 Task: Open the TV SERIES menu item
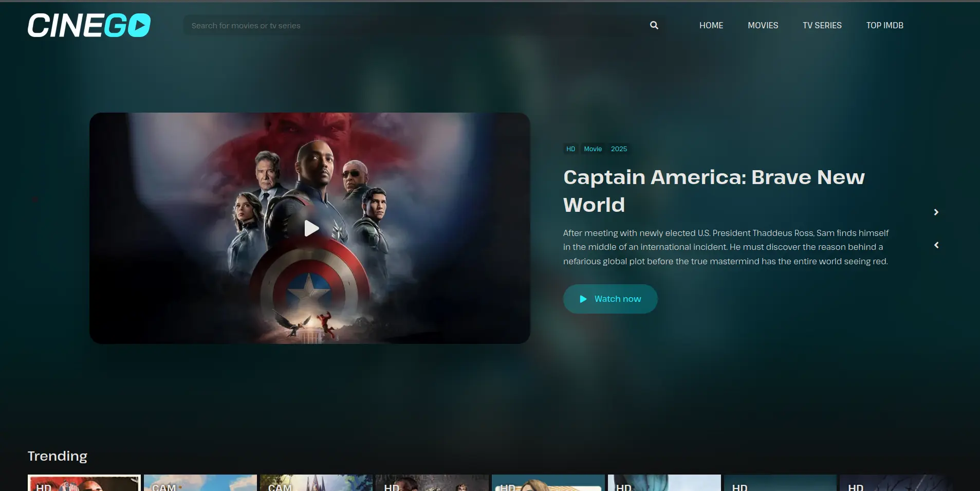tap(822, 25)
